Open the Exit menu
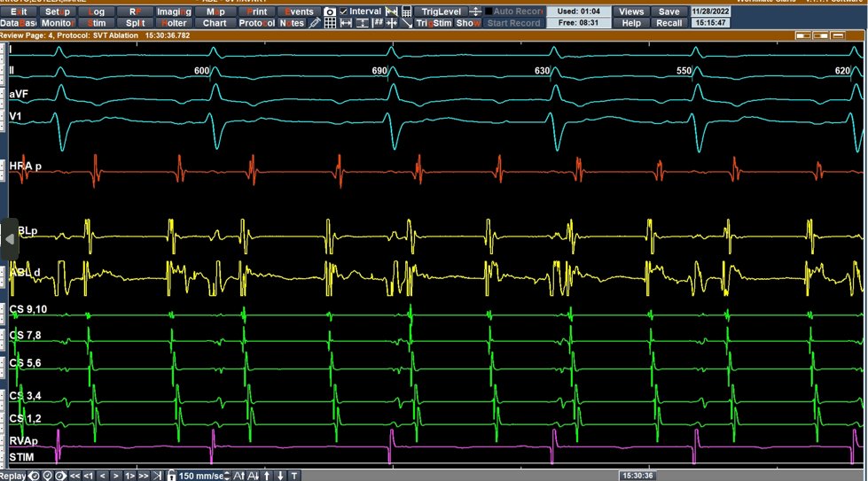The width and height of the screenshot is (868, 481). 19,12
